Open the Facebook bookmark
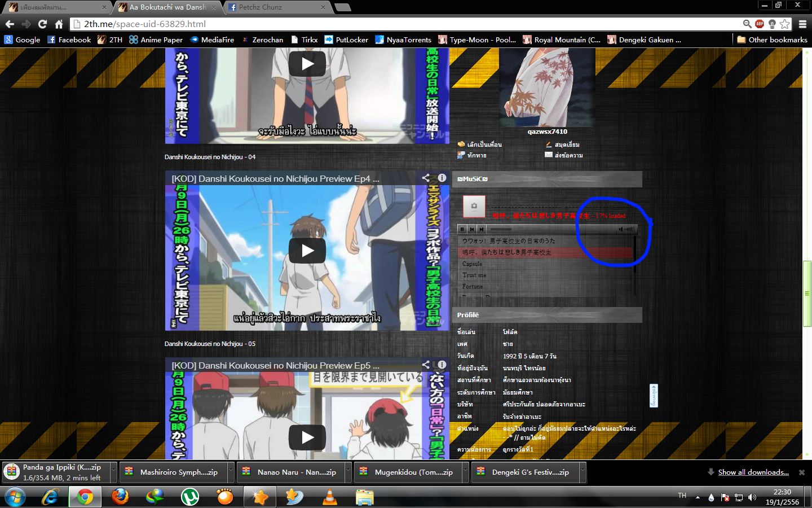Screen dimensions: 812x508 69,40
